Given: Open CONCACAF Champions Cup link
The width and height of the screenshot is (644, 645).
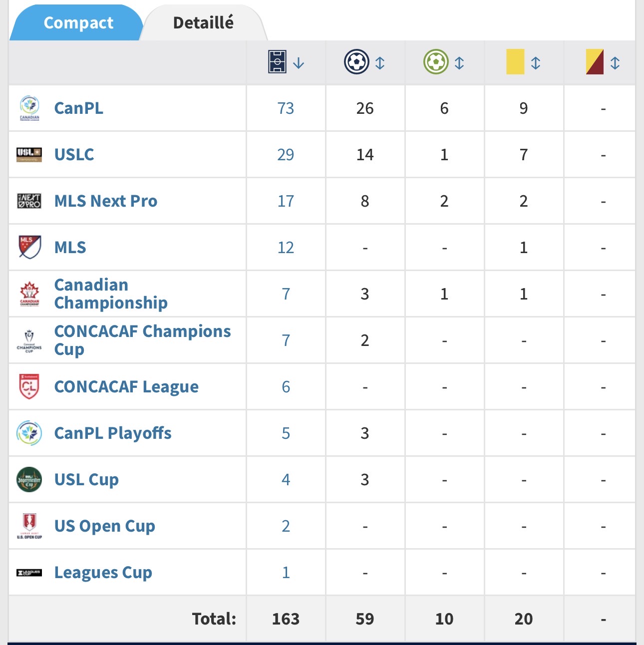Looking at the screenshot, I should [142, 340].
